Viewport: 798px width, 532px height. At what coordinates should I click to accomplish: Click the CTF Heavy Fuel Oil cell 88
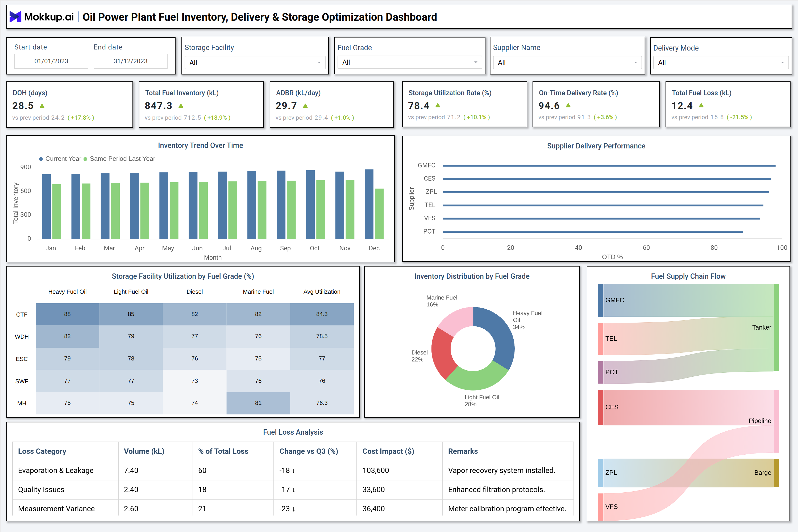point(67,314)
